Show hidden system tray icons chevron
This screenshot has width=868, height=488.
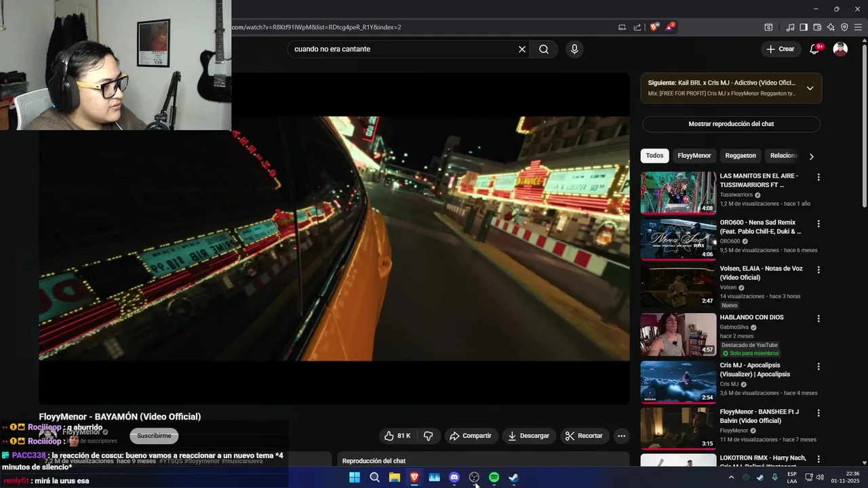731,477
